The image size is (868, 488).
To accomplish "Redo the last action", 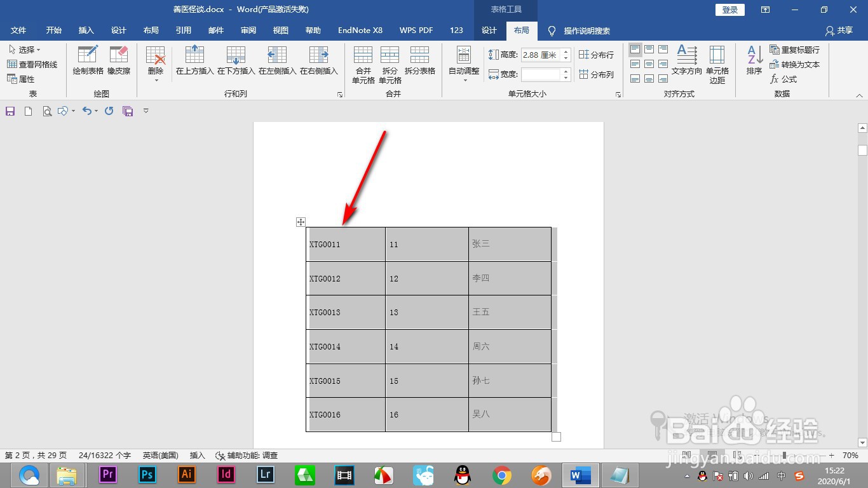I will click(x=109, y=111).
